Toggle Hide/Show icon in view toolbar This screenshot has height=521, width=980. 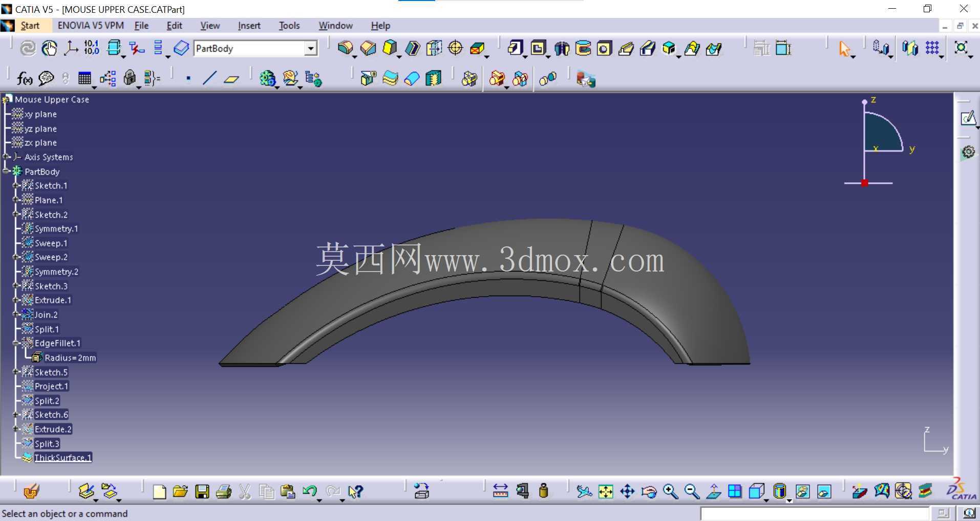(x=802, y=491)
